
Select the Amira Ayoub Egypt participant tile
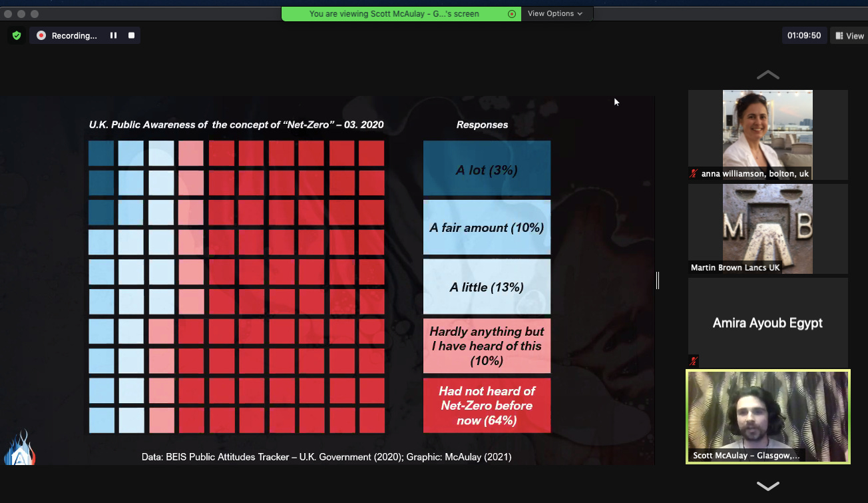pyautogui.click(x=767, y=322)
